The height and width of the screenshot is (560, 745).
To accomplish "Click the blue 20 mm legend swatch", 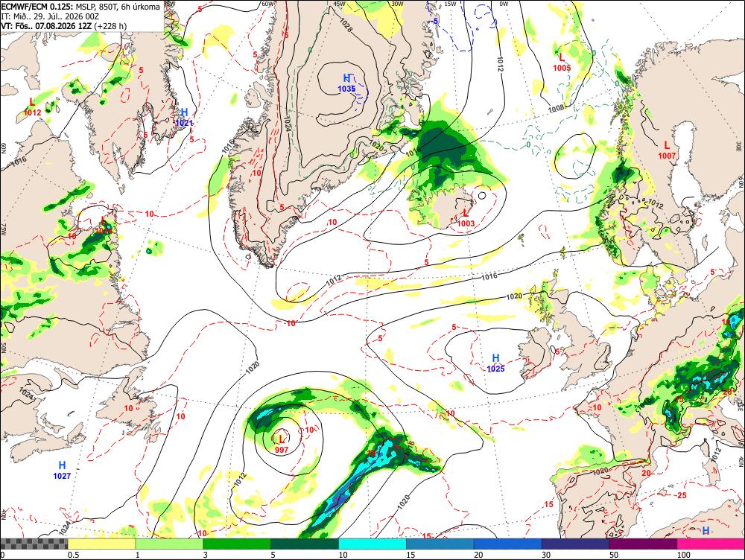I will [x=507, y=544].
